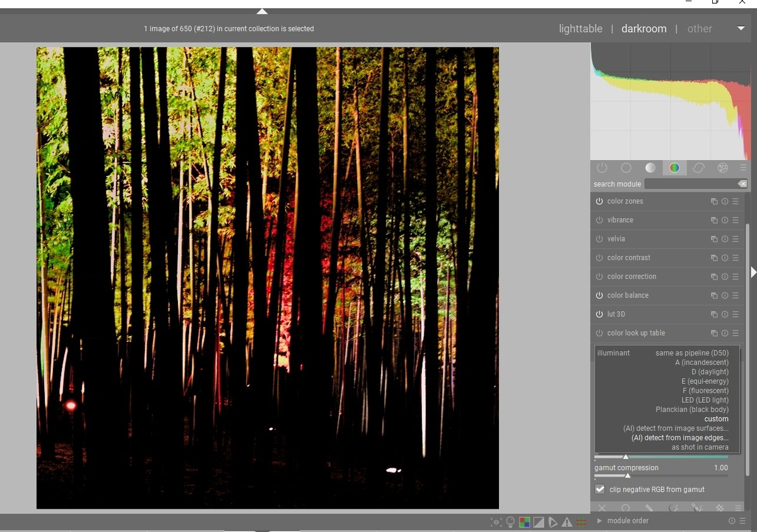The image size is (757, 532).
Task: Expand the lut 3D module
Action: [616, 315]
